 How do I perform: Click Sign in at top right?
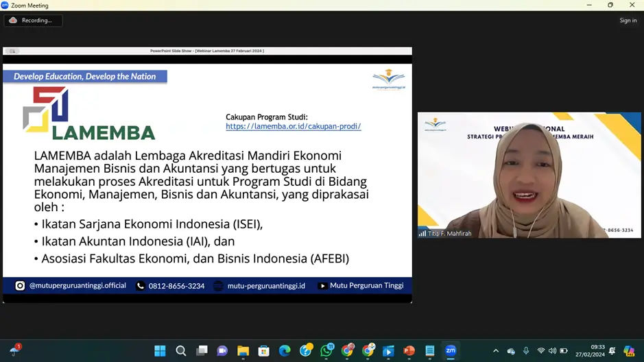tap(628, 21)
